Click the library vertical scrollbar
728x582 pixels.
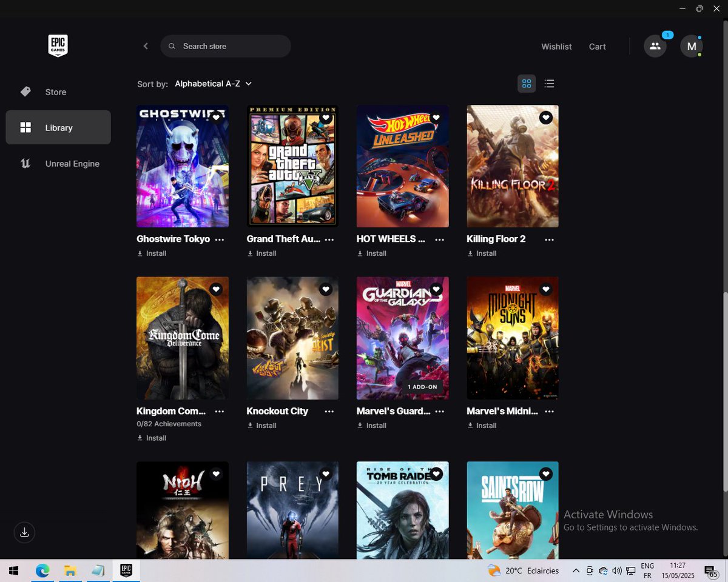click(725, 391)
